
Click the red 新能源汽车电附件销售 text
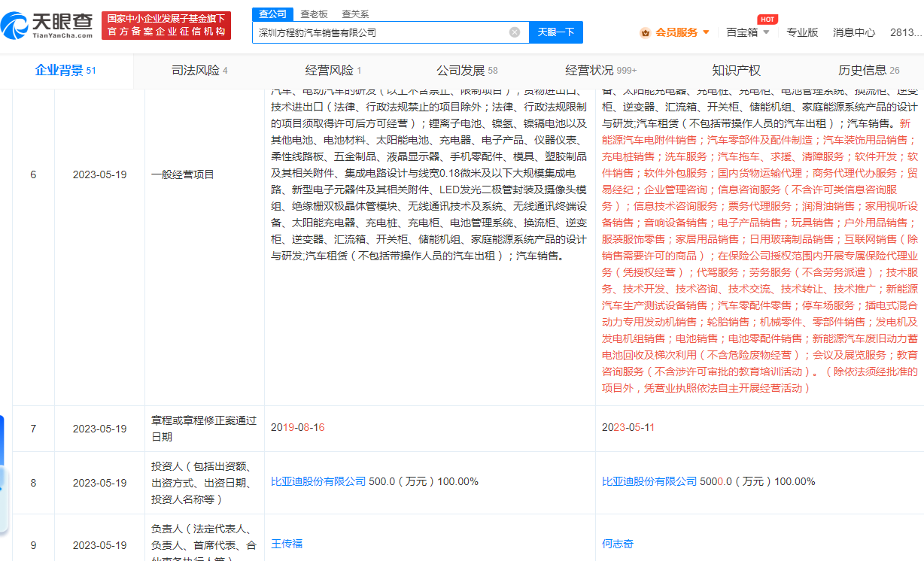pyautogui.click(x=760, y=132)
